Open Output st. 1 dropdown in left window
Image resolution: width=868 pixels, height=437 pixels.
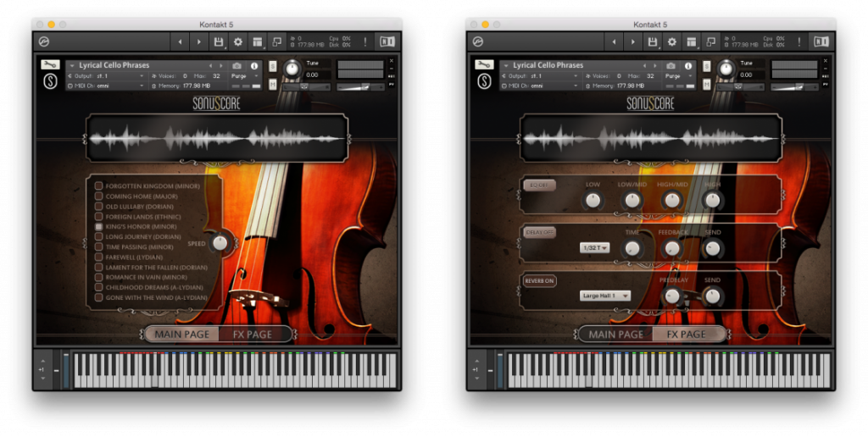[x=105, y=75]
